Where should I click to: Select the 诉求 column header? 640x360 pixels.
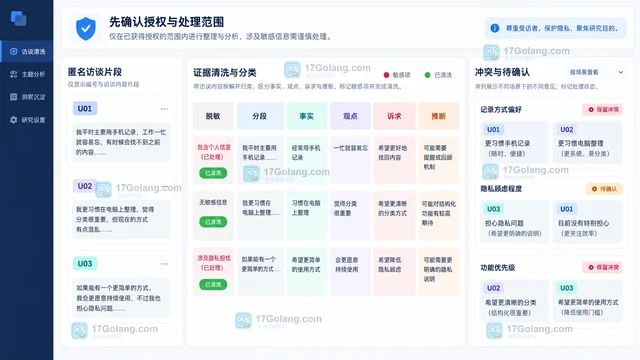pos(394,116)
